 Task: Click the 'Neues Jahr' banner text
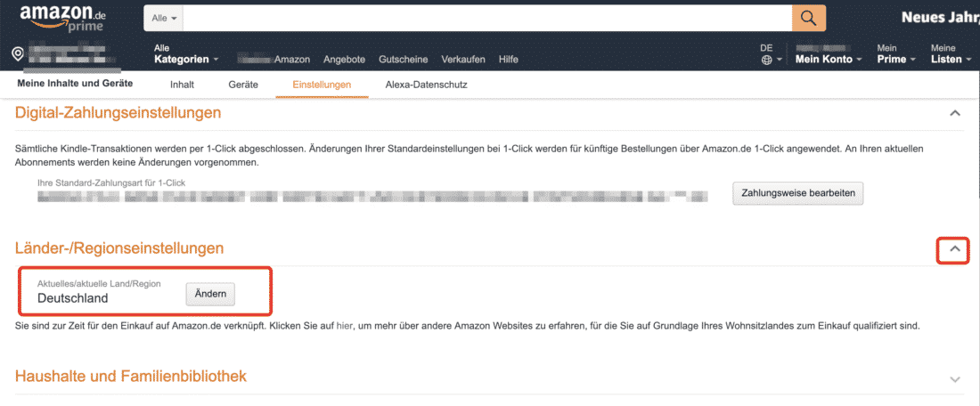click(x=940, y=18)
